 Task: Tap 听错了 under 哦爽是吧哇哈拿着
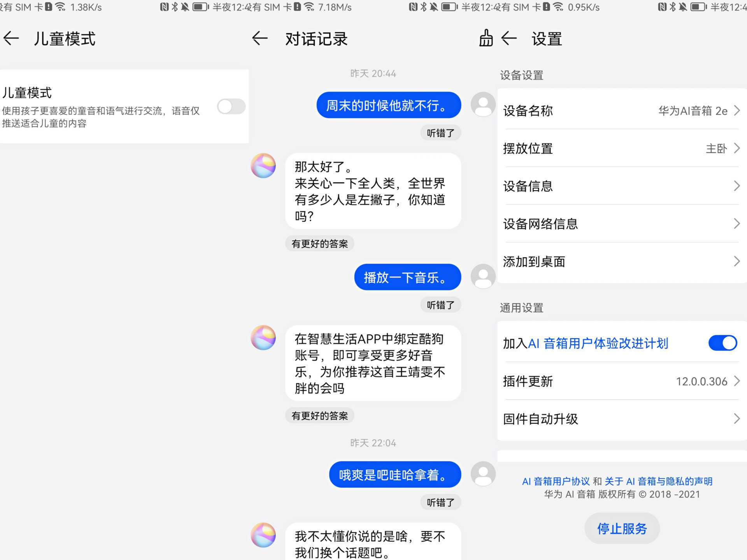[x=440, y=502]
